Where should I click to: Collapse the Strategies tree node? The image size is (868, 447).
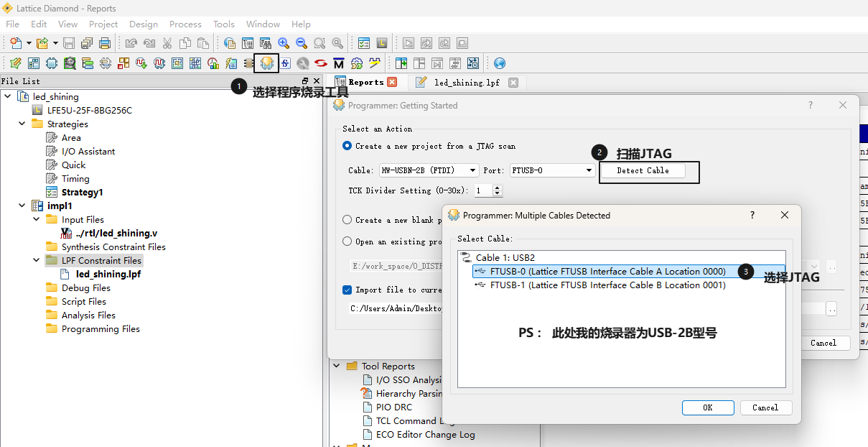(22, 124)
